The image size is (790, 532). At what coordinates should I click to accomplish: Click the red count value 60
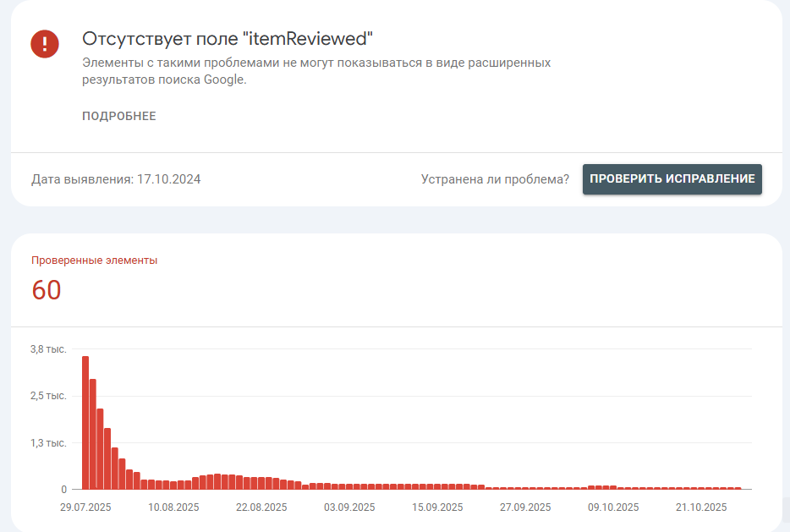click(47, 290)
